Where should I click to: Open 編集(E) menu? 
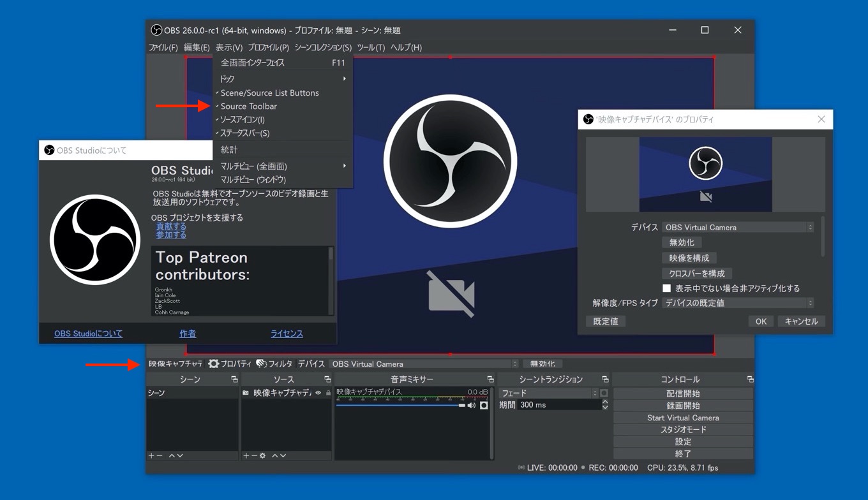coord(197,47)
